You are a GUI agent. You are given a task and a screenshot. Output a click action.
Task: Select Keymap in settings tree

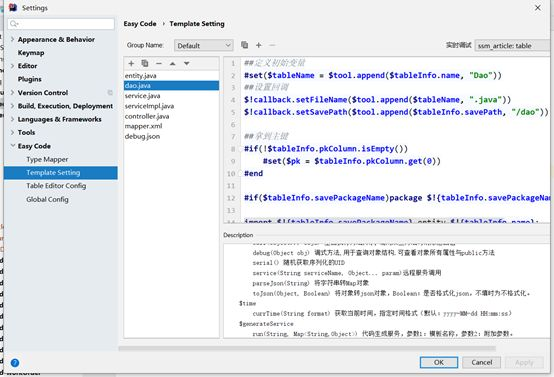tap(31, 53)
